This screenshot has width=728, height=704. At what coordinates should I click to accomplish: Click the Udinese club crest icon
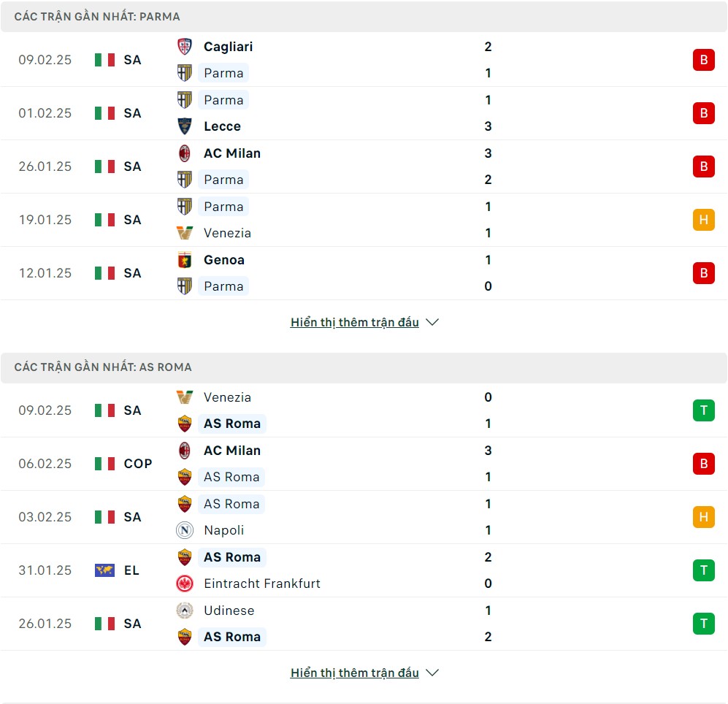pyautogui.click(x=184, y=611)
